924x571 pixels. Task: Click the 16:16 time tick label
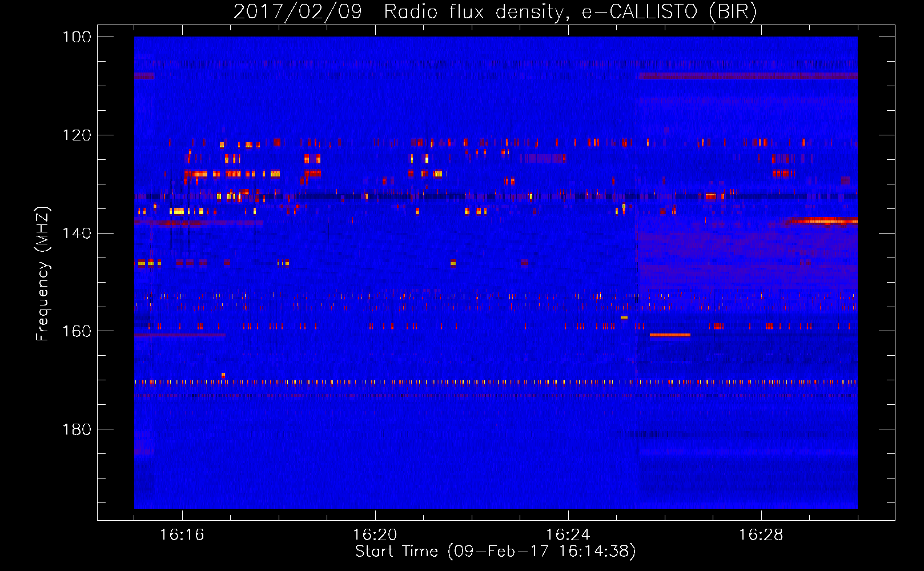[x=182, y=534]
